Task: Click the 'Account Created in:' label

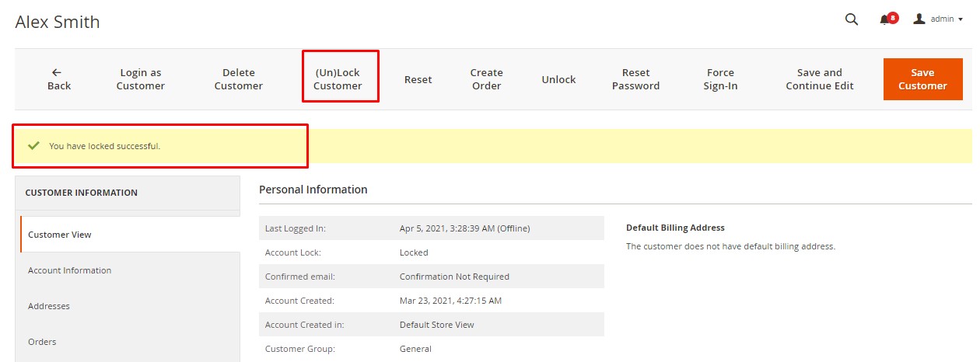Action: pos(304,325)
